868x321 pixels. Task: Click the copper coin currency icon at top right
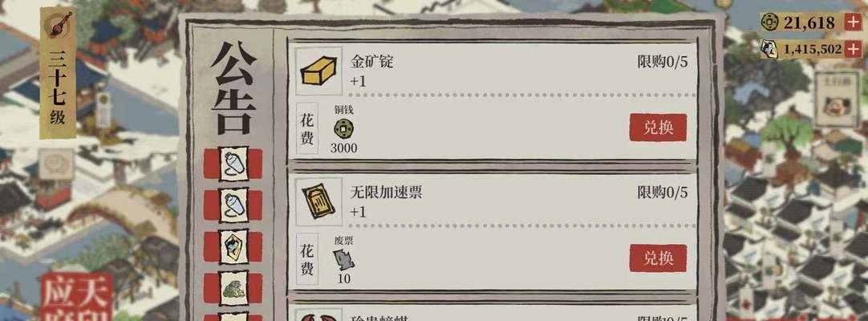(769, 22)
